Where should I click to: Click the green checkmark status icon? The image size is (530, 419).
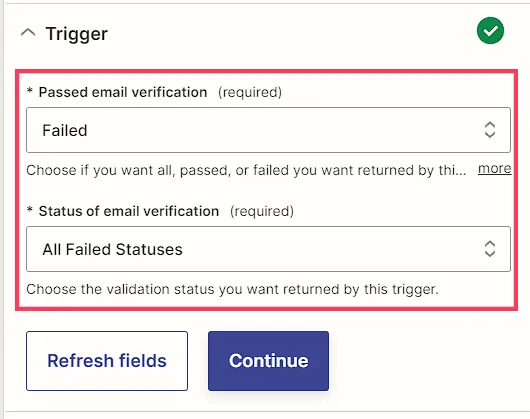pyautogui.click(x=490, y=30)
